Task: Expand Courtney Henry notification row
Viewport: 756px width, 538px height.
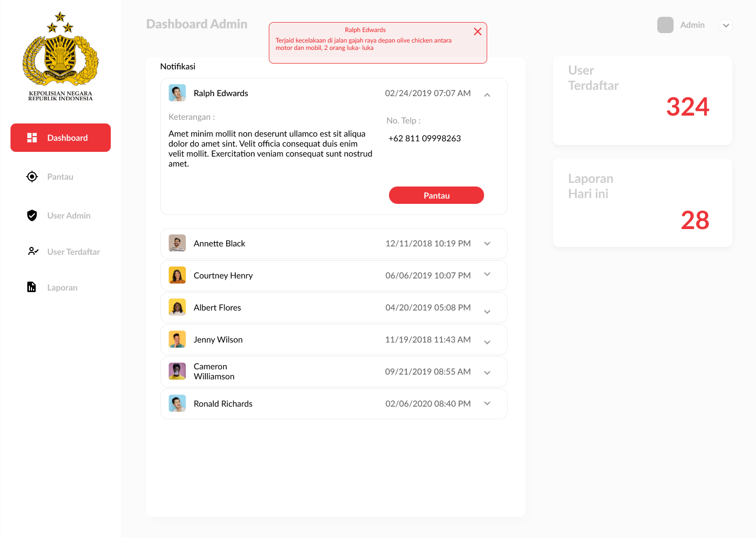Action: tap(487, 274)
